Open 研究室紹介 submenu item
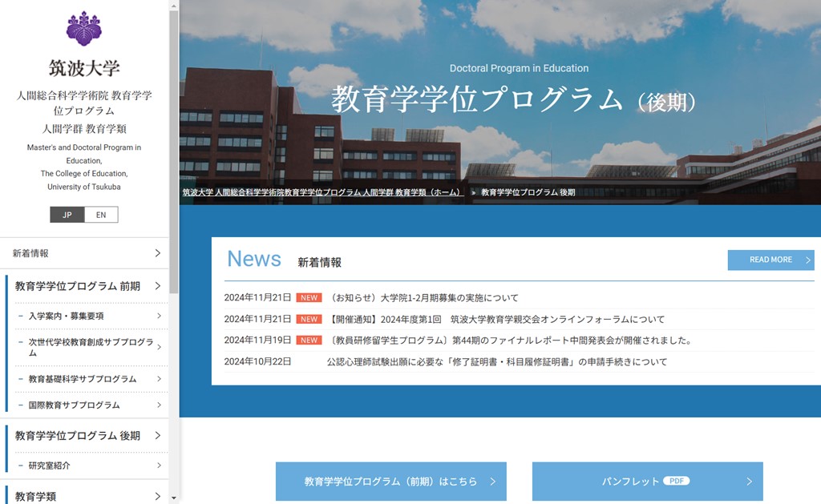The image size is (821, 504). (x=91, y=466)
